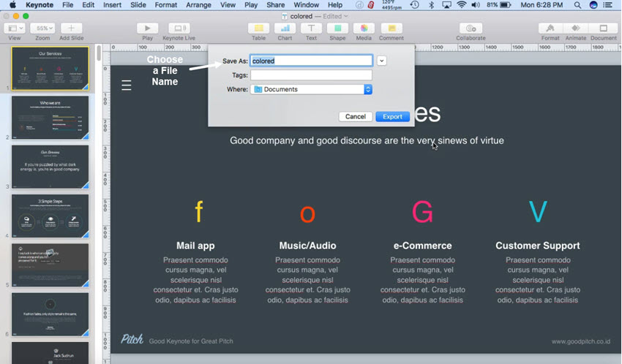Click the Tags input field

click(x=311, y=75)
